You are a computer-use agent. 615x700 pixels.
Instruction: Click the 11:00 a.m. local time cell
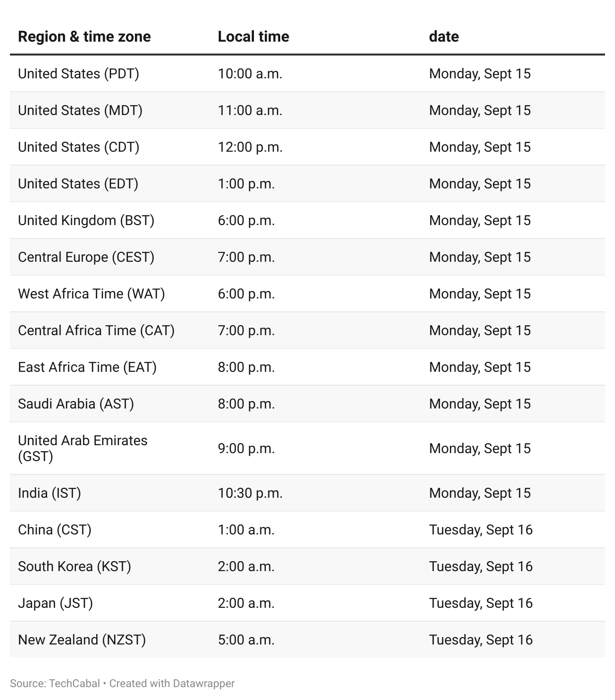(x=250, y=110)
